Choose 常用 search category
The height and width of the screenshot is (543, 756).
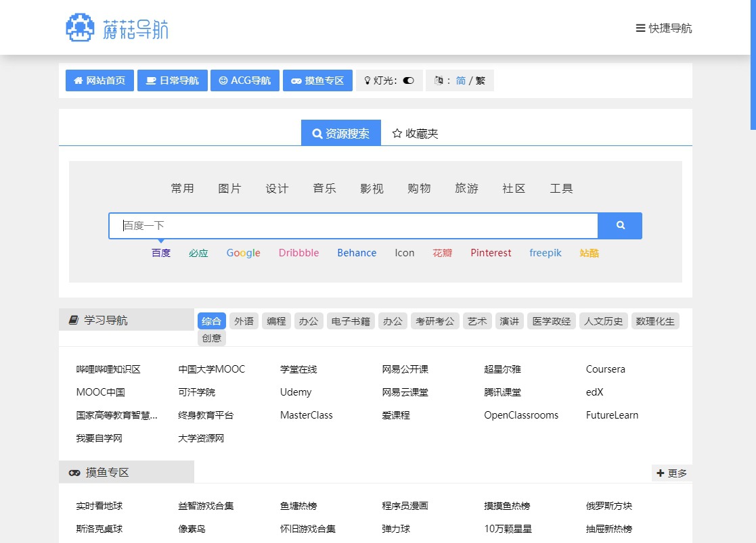182,189
